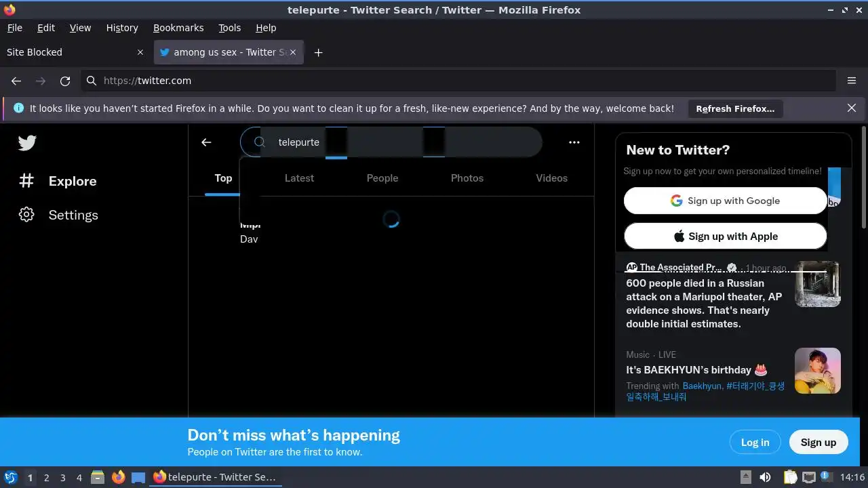Open Explore from sidebar
Image resolution: width=868 pixels, height=488 pixels.
[x=58, y=181]
